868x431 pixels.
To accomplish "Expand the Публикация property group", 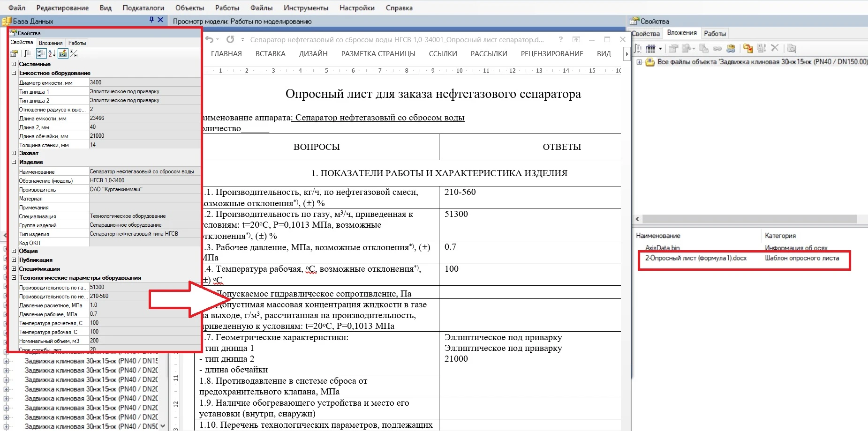I will pos(14,260).
